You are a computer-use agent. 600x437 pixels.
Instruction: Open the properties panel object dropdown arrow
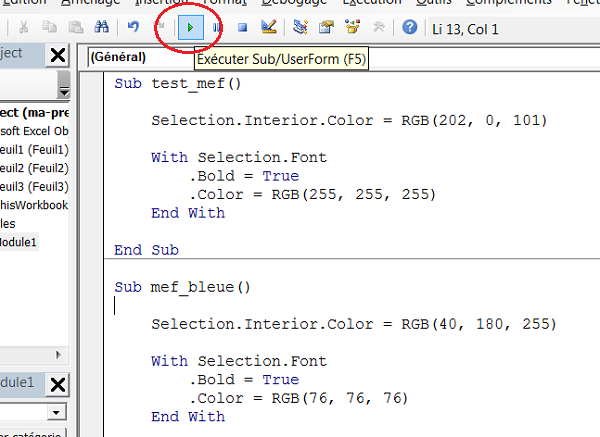[57, 413]
